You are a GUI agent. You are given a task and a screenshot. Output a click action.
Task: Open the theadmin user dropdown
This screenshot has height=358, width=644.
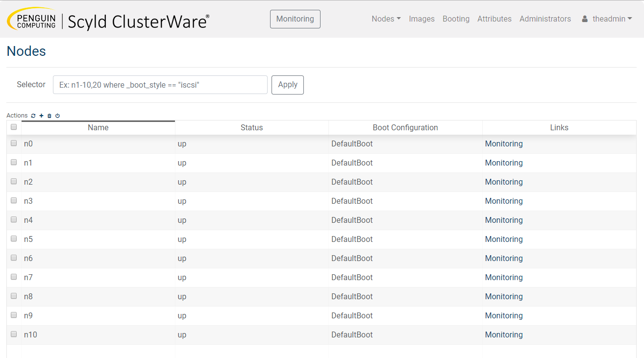click(612, 19)
